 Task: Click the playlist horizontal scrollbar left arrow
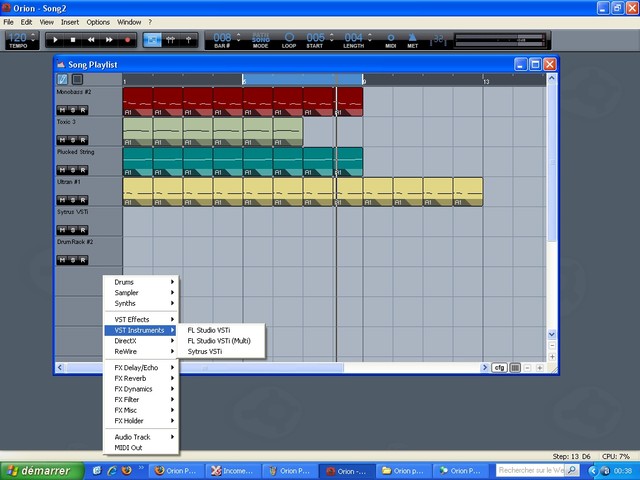pos(60,367)
